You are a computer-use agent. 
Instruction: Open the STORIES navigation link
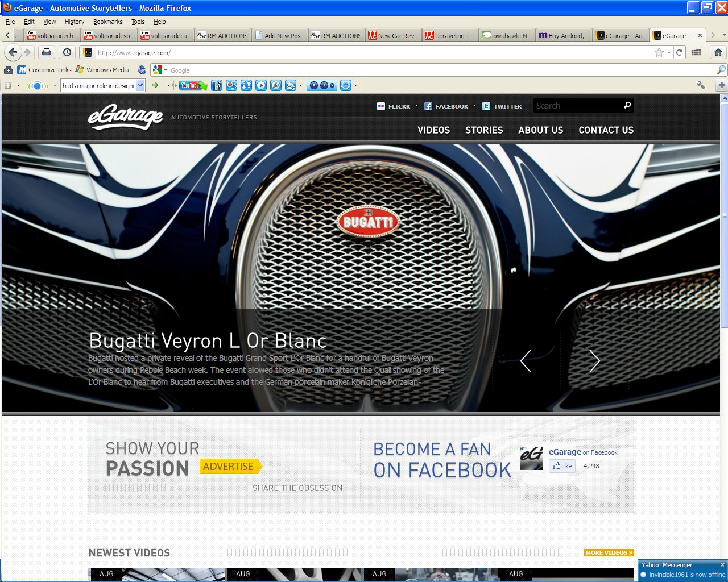pyautogui.click(x=484, y=130)
